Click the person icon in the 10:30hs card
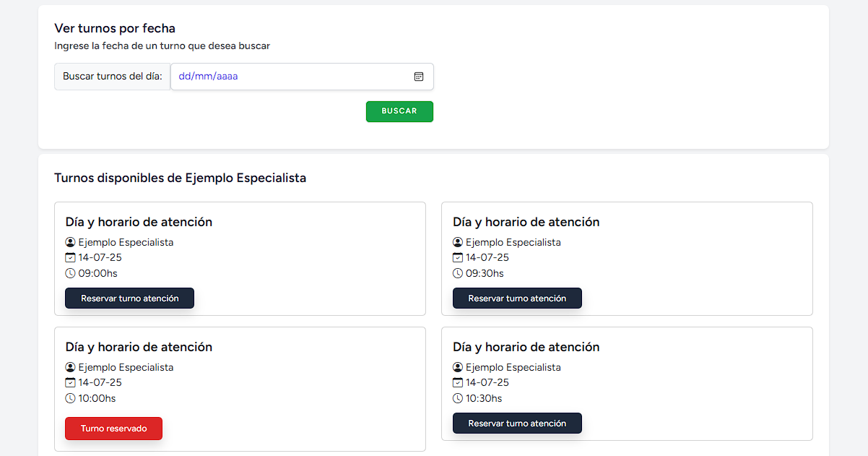 click(x=458, y=368)
